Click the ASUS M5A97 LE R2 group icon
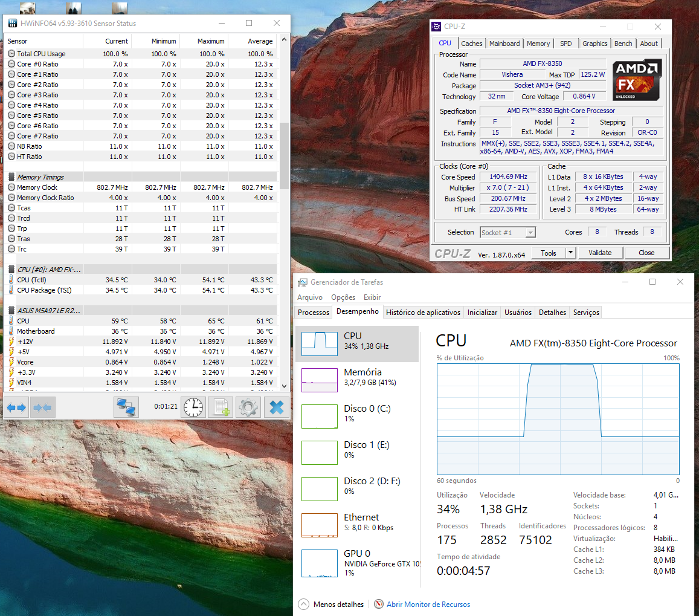Viewport: 699px width, 616px height. [x=11, y=311]
